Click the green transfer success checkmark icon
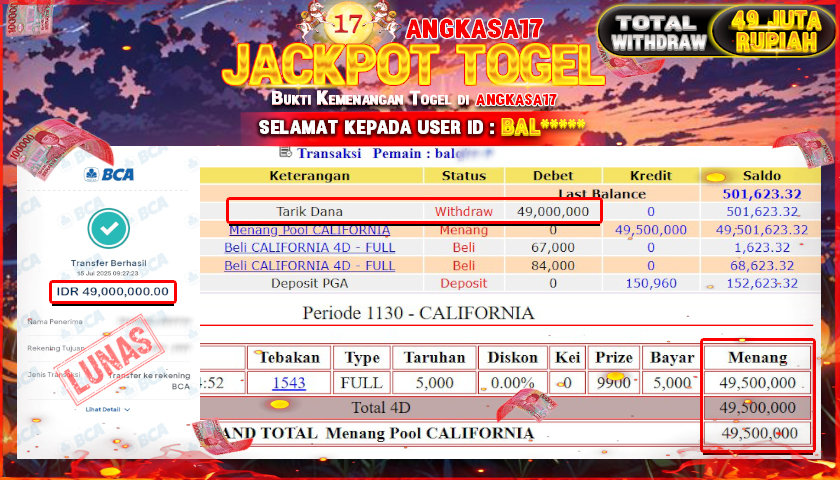Image resolution: width=840 pixels, height=480 pixels. [109, 229]
